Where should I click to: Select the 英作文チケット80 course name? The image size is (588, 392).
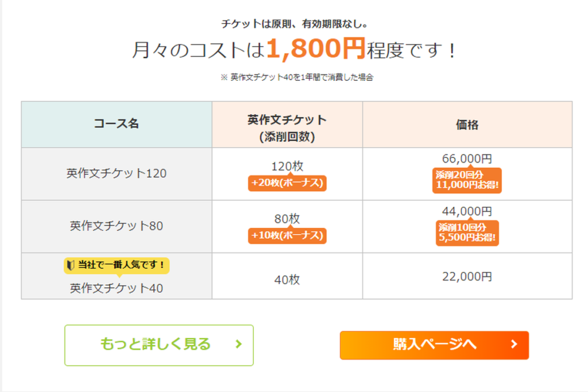(x=117, y=226)
